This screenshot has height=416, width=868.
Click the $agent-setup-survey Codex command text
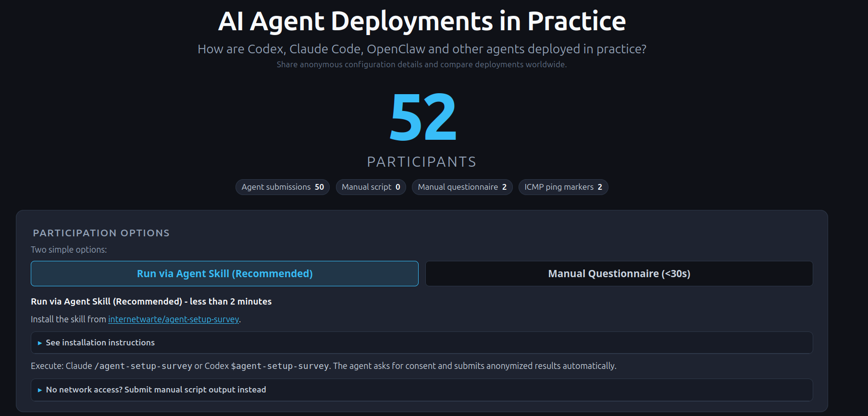tap(280, 366)
